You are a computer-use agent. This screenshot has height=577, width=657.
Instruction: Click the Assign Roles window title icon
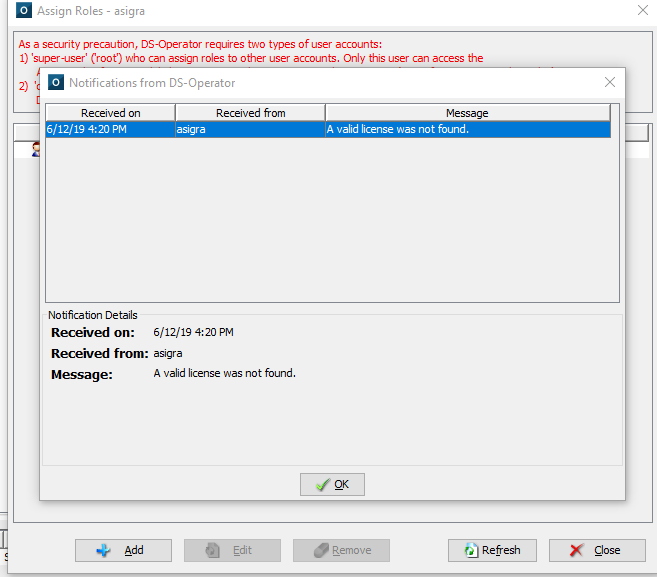(x=23, y=10)
